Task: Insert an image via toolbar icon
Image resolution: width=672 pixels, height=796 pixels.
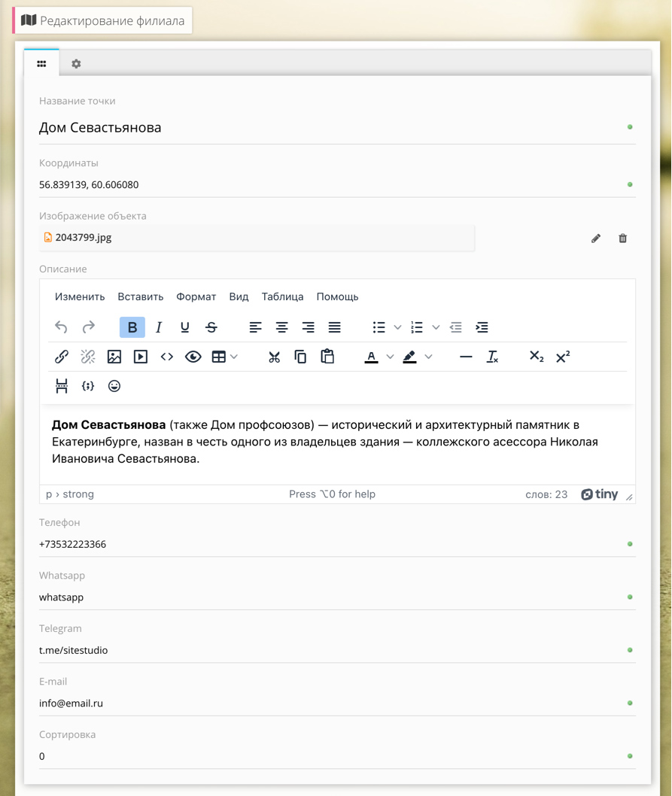Action: coord(114,357)
